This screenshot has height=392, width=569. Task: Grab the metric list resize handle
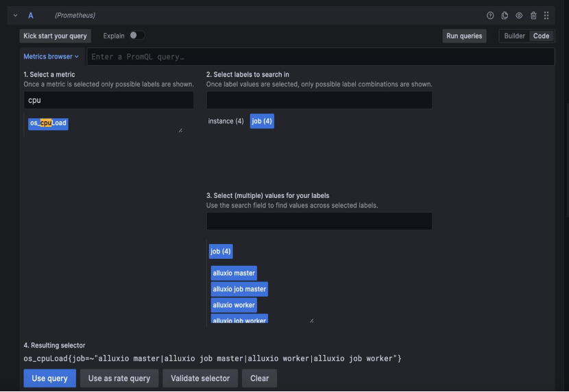(180, 130)
